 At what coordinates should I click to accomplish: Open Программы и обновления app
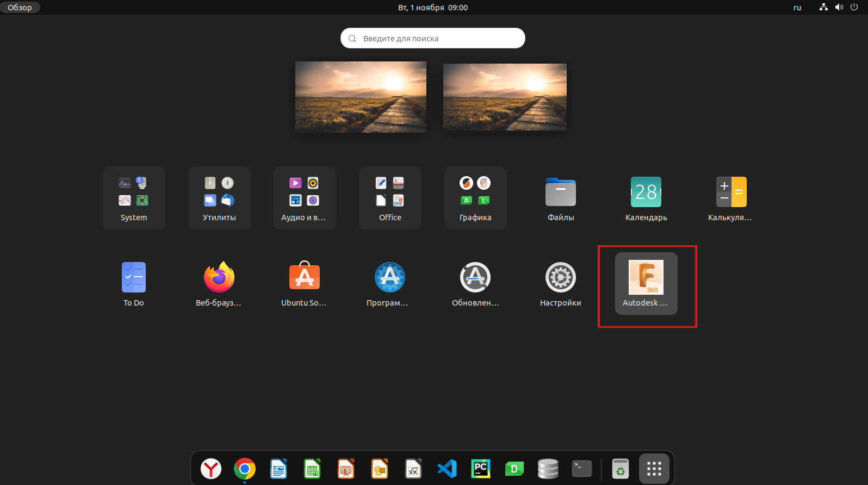click(x=390, y=283)
